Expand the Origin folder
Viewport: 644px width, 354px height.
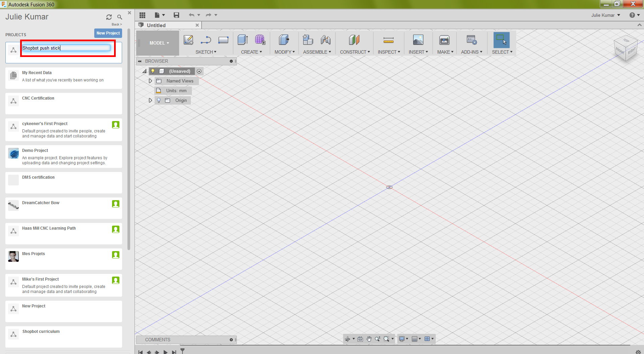tap(150, 100)
